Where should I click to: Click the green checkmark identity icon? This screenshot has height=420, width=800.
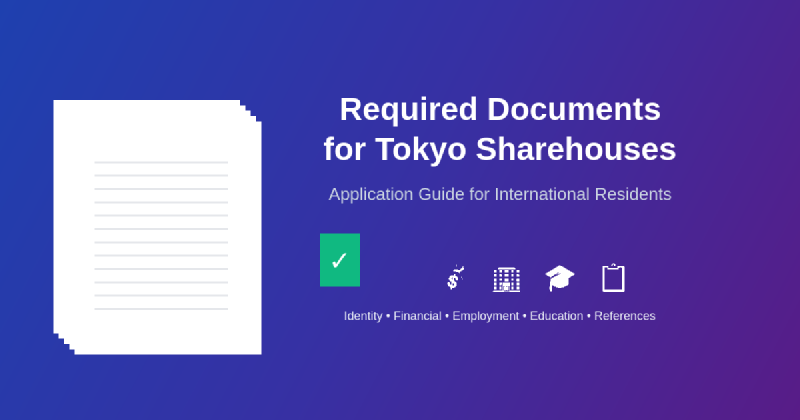pos(340,260)
